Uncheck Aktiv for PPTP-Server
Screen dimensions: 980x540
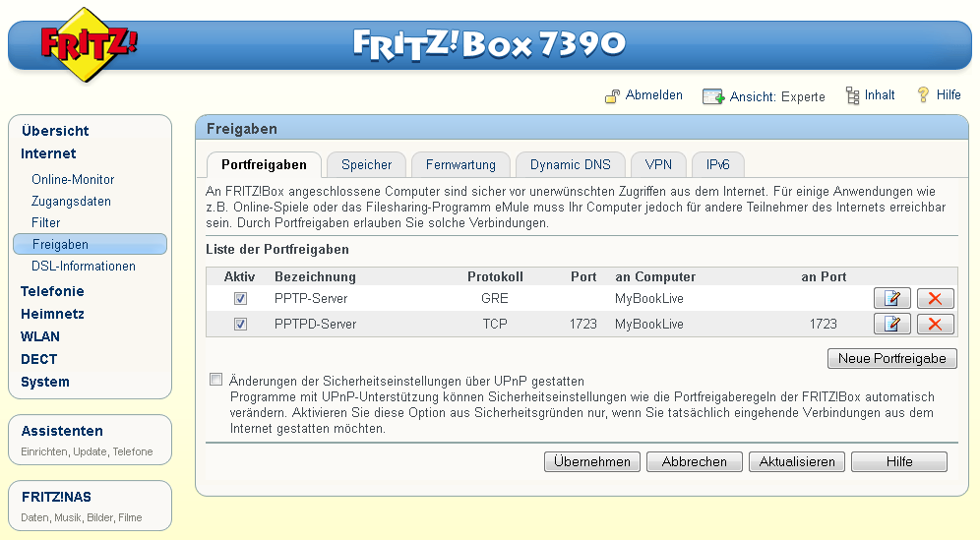point(241,299)
